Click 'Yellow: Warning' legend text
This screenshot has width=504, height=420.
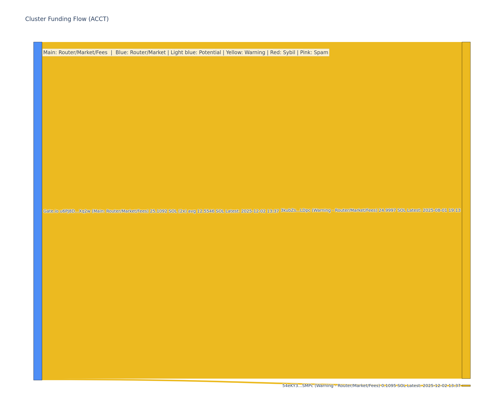point(245,52)
